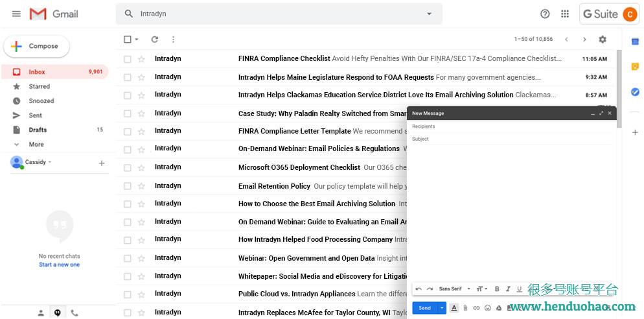Open Tasks in the side panel
Screen dimensions: 644x319
[635, 92]
